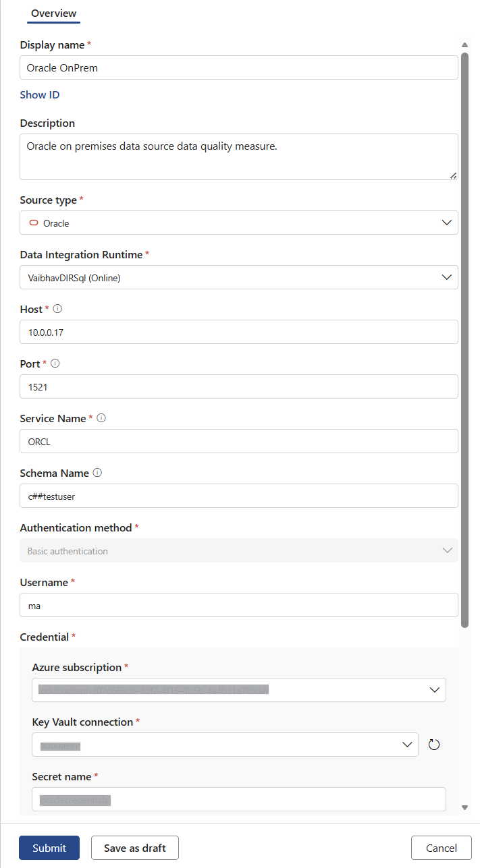The image size is (480, 868).
Task: Switch to the Overview tab
Action: click(54, 13)
